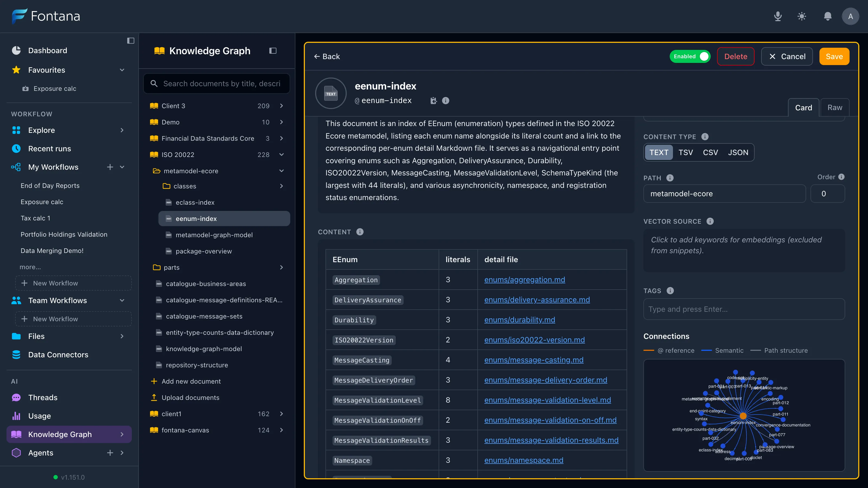Expand the Explore menu chevron
The height and width of the screenshot is (488, 868).
pos(122,130)
